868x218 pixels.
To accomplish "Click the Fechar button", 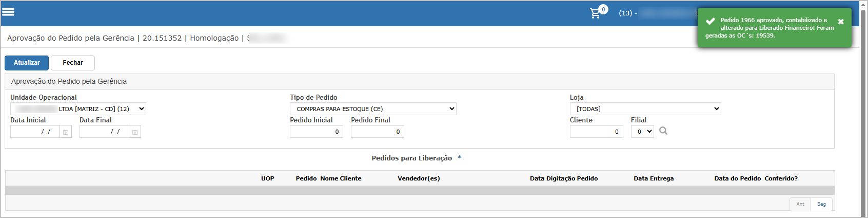I will coord(73,63).
